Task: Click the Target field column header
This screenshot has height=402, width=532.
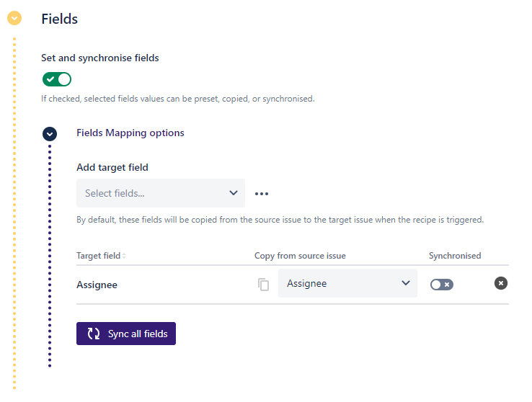Action: (98, 256)
